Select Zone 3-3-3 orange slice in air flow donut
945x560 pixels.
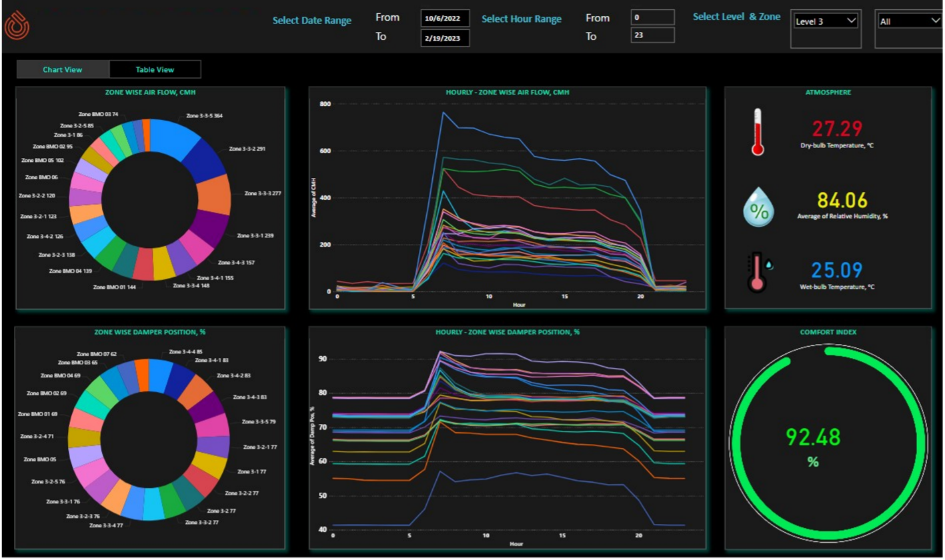point(215,193)
